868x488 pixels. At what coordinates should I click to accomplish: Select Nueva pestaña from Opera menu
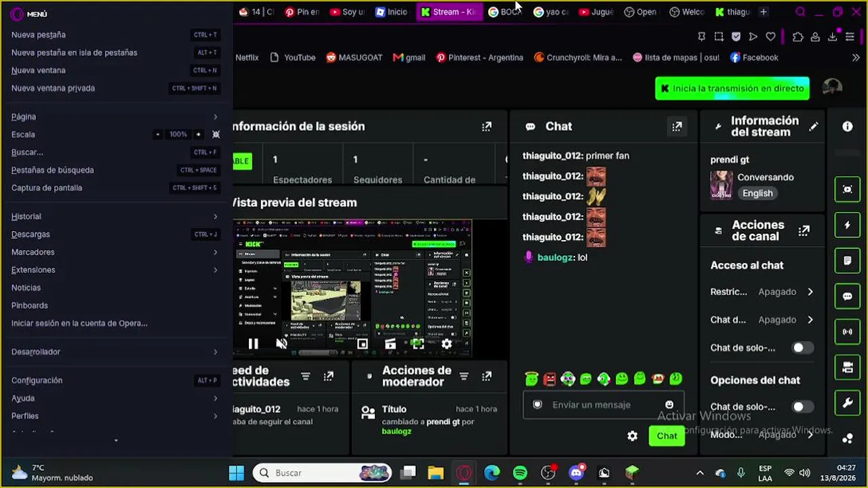click(x=115, y=35)
